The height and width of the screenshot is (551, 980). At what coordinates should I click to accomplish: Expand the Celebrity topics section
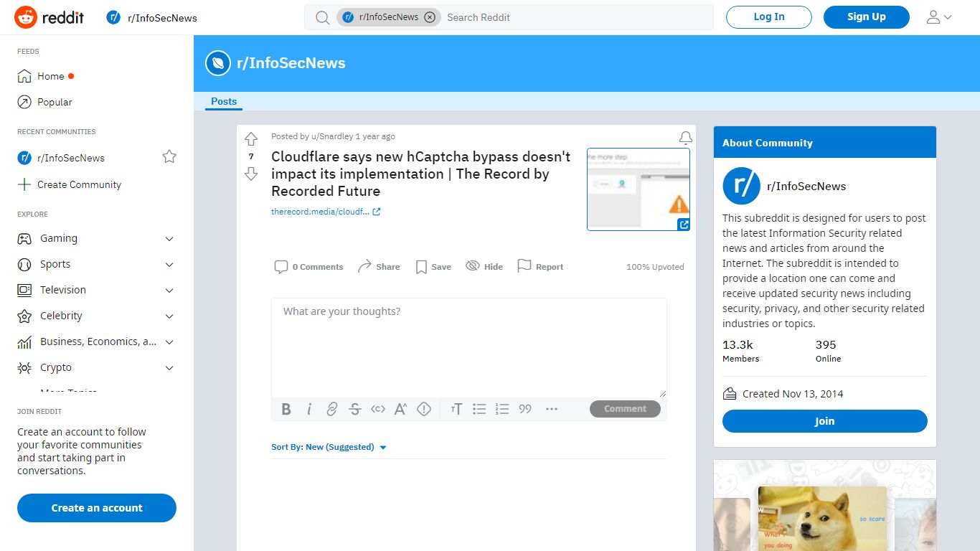tap(169, 316)
